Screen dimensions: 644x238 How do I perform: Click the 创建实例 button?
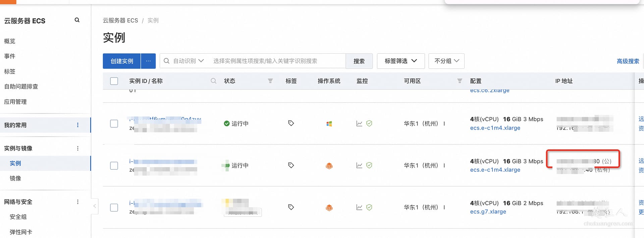click(x=122, y=61)
